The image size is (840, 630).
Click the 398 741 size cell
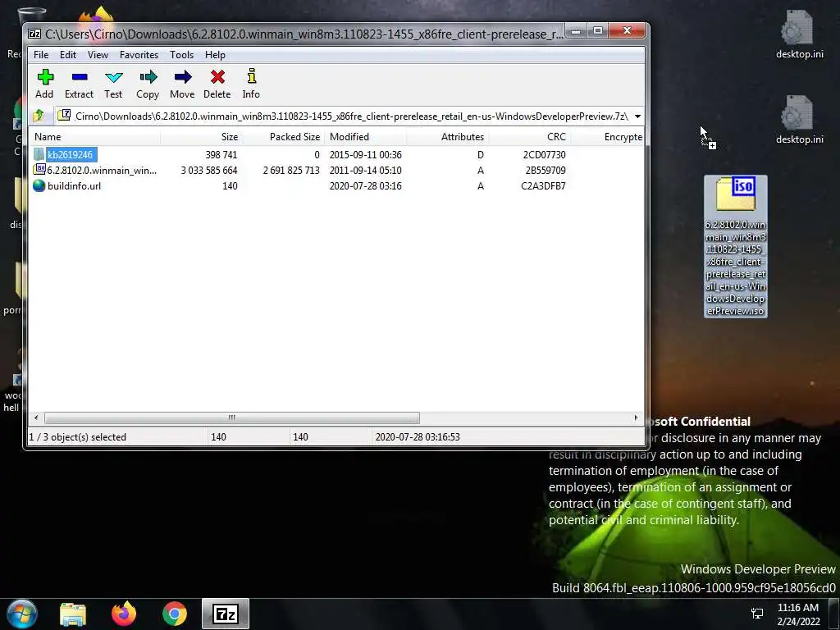click(221, 155)
